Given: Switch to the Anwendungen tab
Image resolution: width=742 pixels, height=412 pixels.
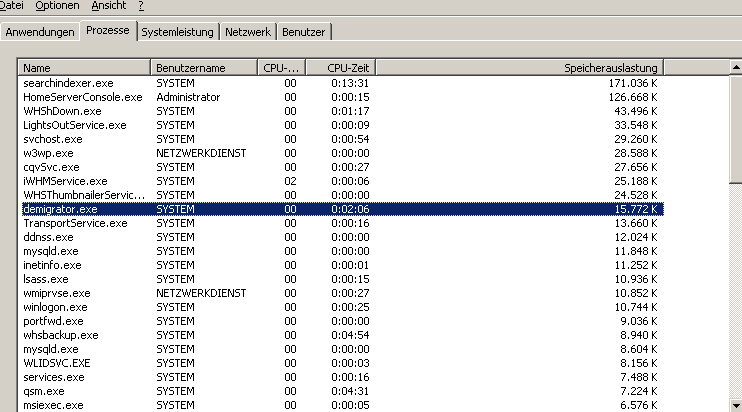Looking at the screenshot, I should [x=40, y=32].
